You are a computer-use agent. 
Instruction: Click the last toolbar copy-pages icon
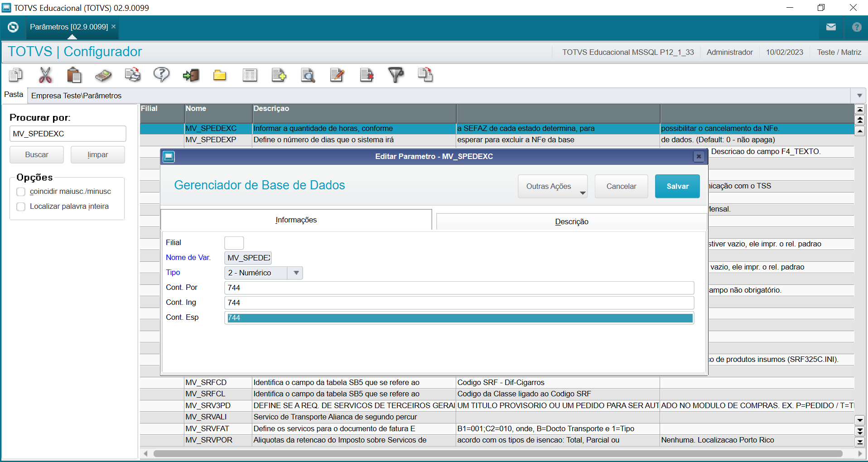425,75
